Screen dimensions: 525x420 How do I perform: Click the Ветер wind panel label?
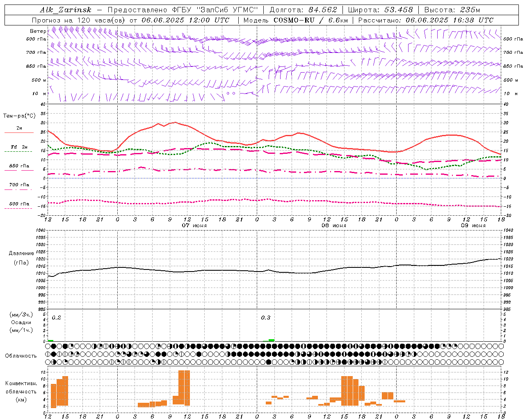coord(38,31)
